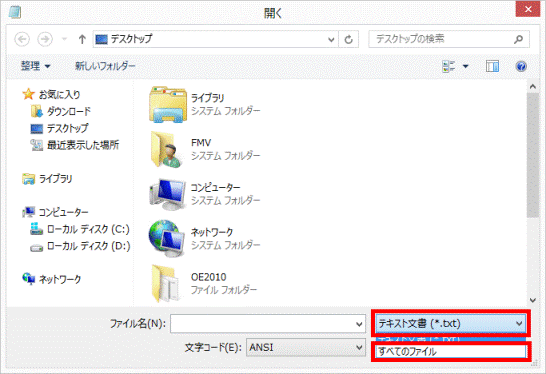The height and width of the screenshot is (374, 546).
Task: Create a folder with 新しいフォルダー
Action: [105, 66]
